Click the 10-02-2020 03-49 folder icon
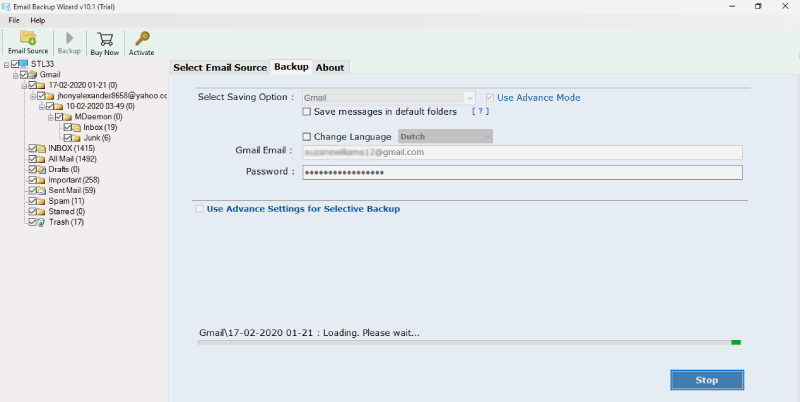The width and height of the screenshot is (800, 402). click(x=59, y=106)
